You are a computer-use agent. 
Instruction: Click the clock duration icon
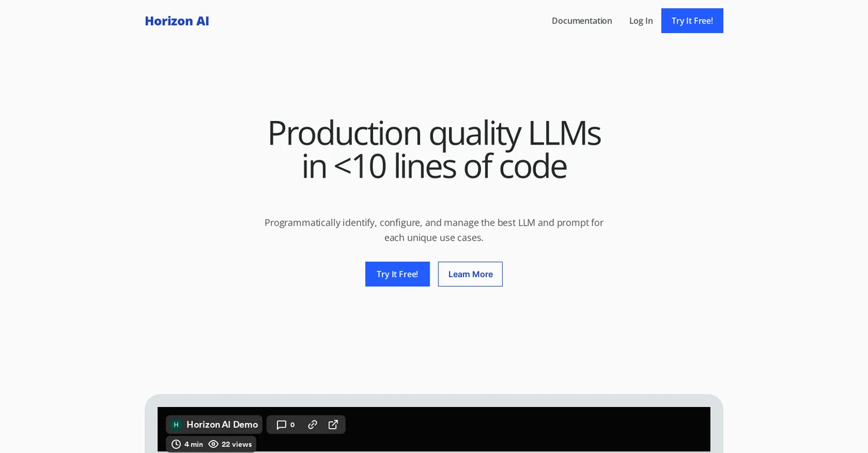click(x=176, y=444)
